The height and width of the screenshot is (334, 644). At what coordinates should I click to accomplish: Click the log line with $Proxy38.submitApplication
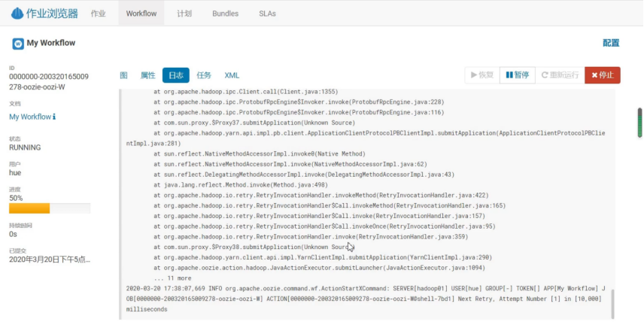coord(254,247)
